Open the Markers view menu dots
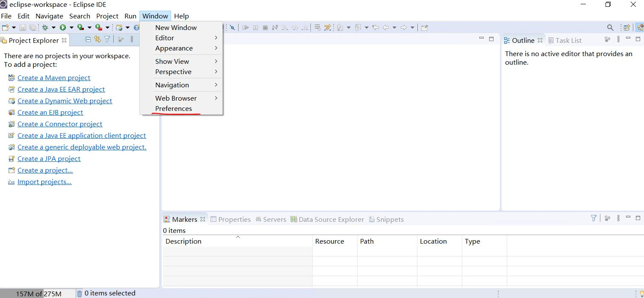Screen dimensions: 644x298 618,218
